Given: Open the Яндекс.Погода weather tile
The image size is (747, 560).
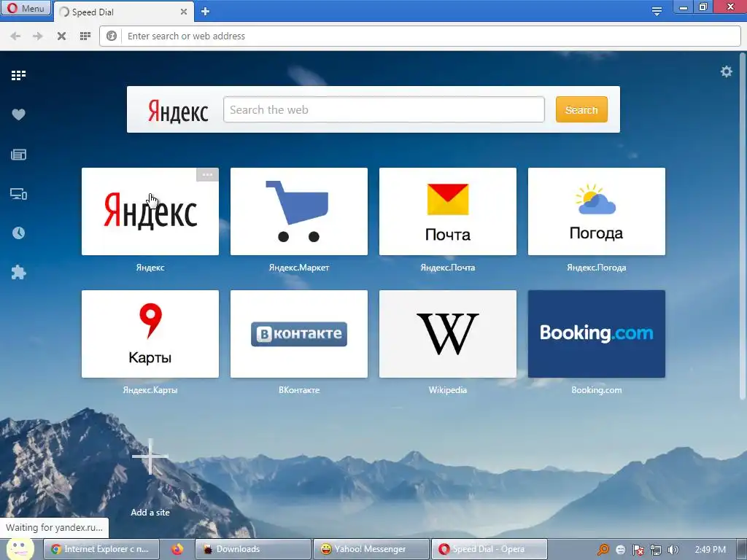Looking at the screenshot, I should point(597,211).
